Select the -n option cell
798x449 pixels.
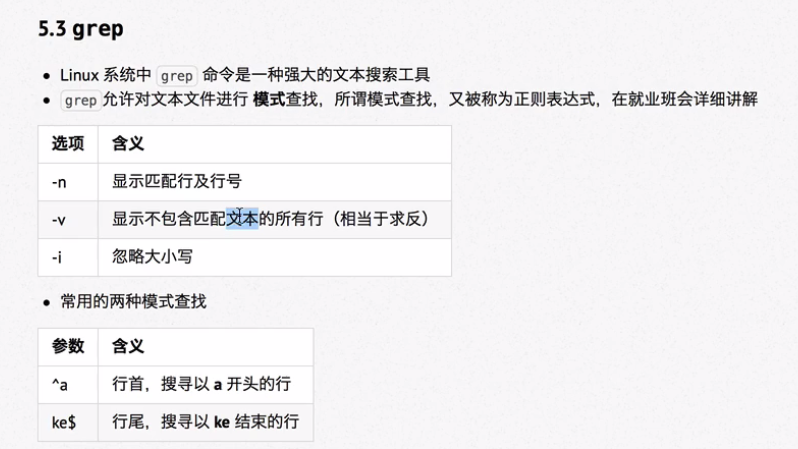pos(68,182)
